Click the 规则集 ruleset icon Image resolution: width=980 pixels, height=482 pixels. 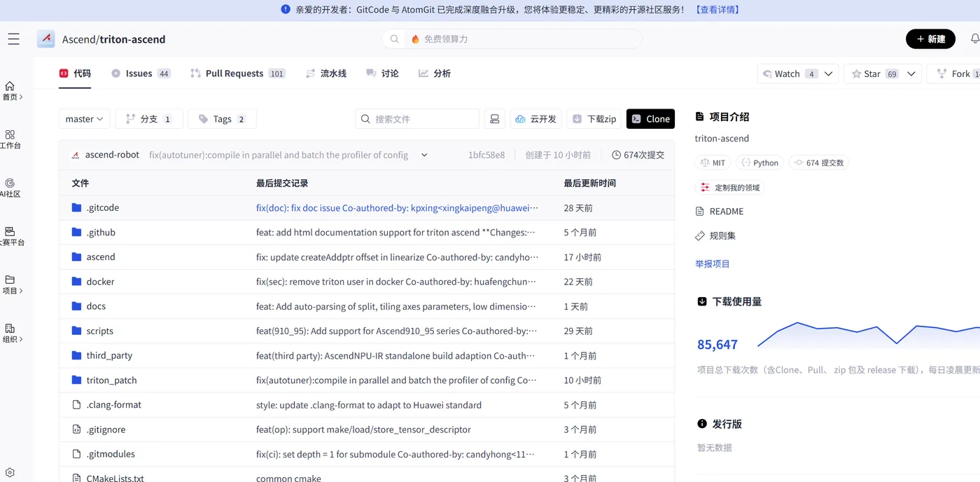pos(700,235)
